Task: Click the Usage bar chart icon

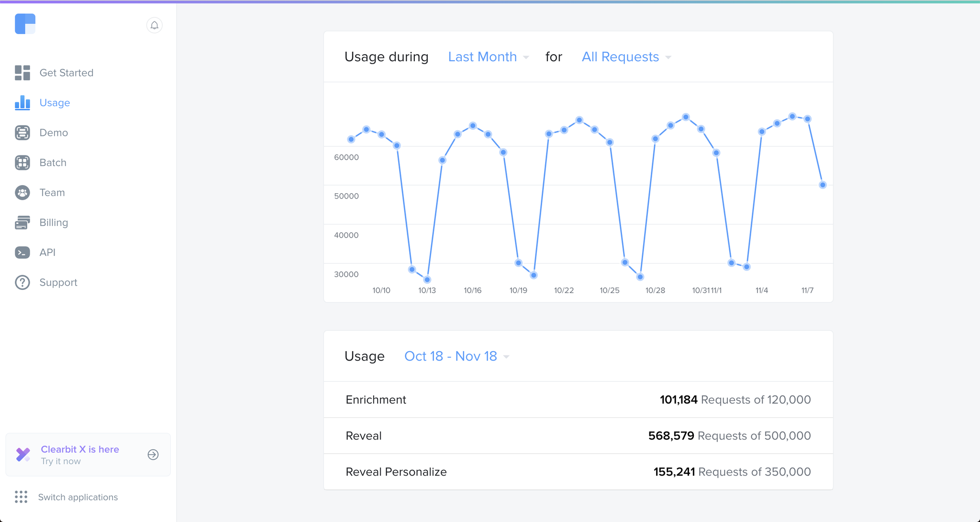Action: click(22, 102)
